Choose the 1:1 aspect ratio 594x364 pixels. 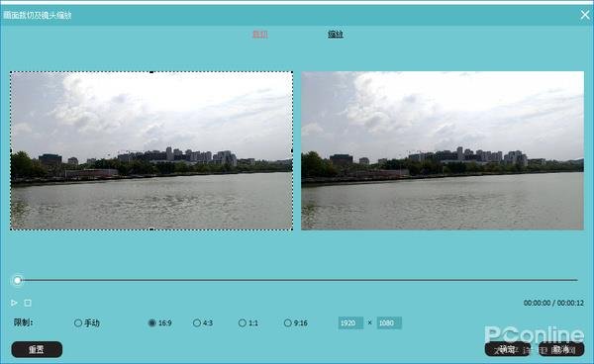point(248,322)
